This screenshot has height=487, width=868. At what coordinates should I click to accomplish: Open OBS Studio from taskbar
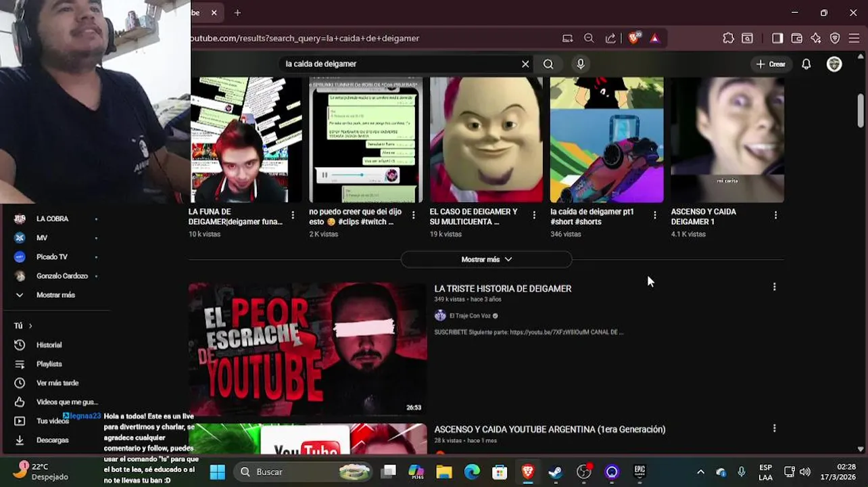[583, 471]
